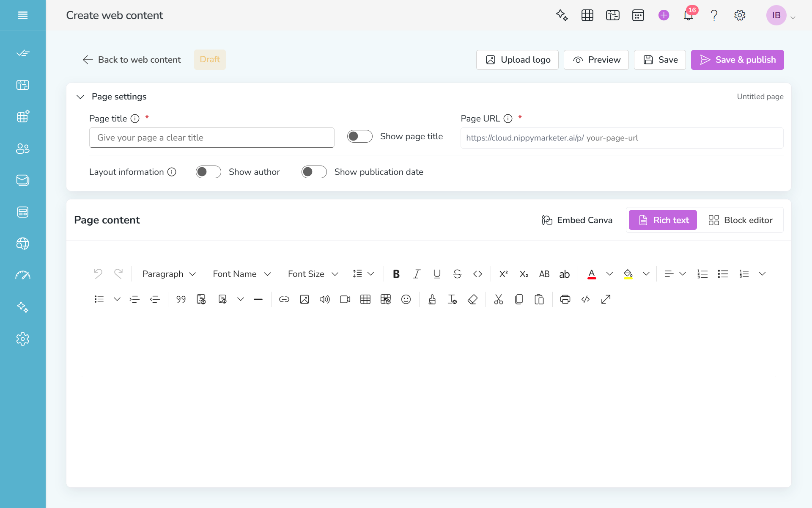
Task: View HTML source code
Action: 585,299
